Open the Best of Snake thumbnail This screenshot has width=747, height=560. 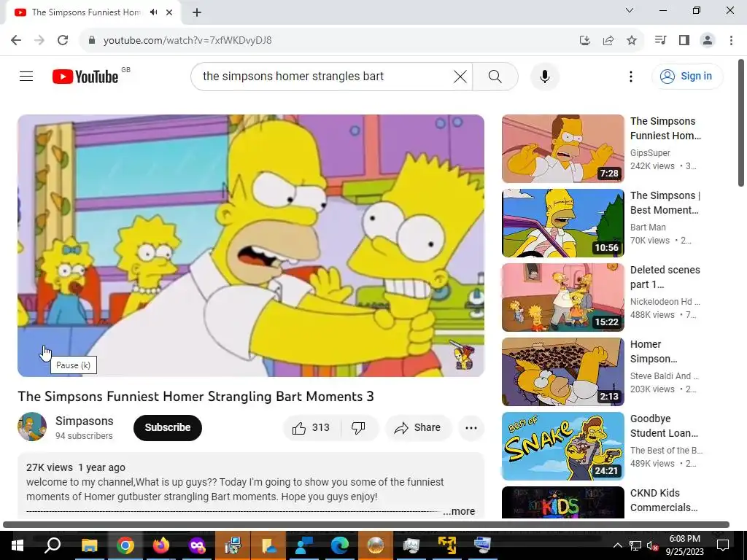tap(562, 446)
